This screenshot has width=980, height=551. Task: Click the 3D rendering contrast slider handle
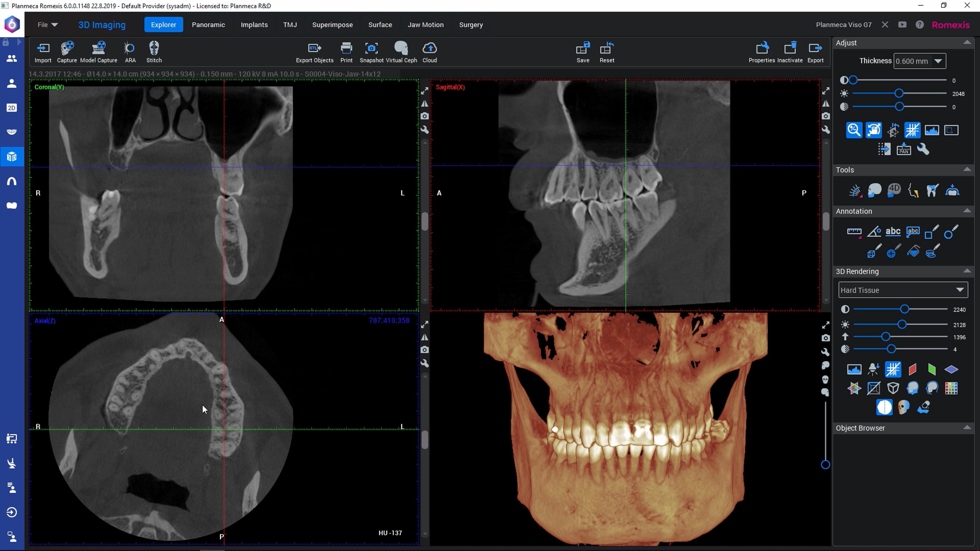point(904,309)
